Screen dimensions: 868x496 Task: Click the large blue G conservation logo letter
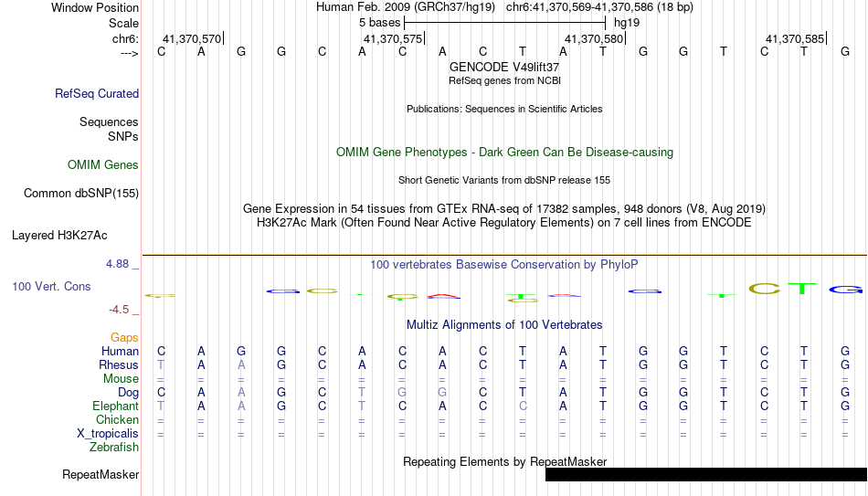pyautogui.click(x=845, y=289)
